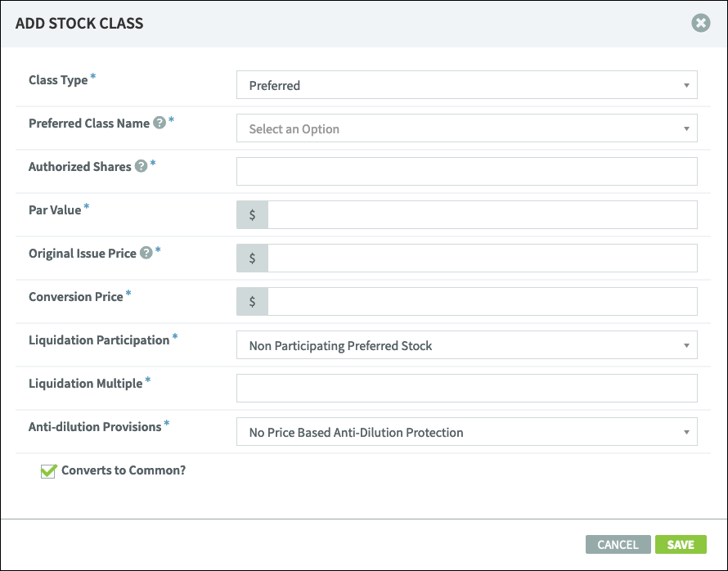Screen dimensions: 728x571
Task: Click help icon next to Preferred Class Name
Action: 160,123
